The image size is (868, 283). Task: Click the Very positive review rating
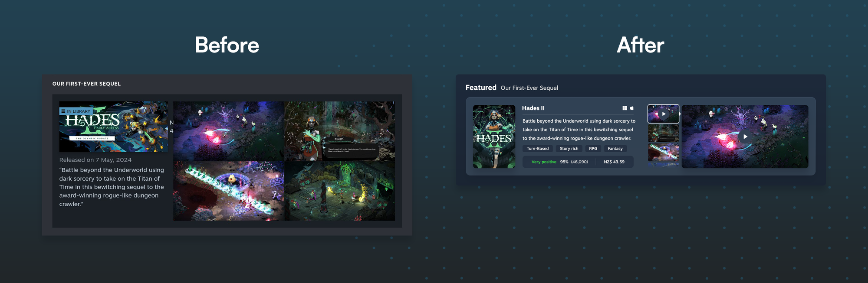coord(544,162)
